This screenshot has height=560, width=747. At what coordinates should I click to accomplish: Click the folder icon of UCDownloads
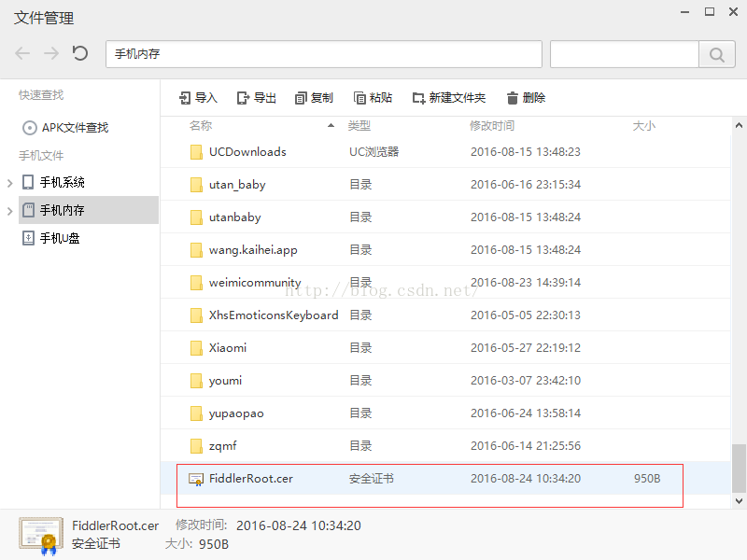click(196, 152)
